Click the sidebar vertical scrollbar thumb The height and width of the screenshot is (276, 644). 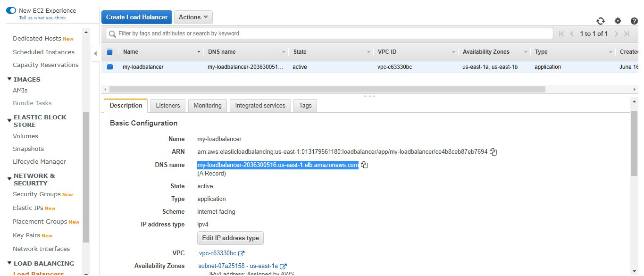tap(85, 177)
